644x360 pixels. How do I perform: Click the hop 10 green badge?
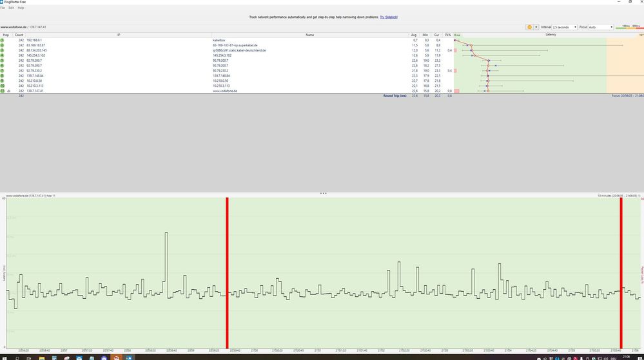click(x=2, y=86)
